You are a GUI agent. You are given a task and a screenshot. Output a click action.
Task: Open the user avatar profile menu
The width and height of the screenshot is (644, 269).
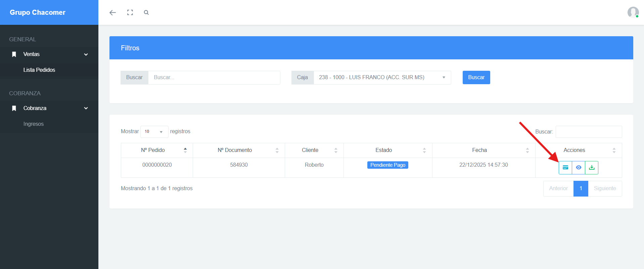pyautogui.click(x=633, y=12)
